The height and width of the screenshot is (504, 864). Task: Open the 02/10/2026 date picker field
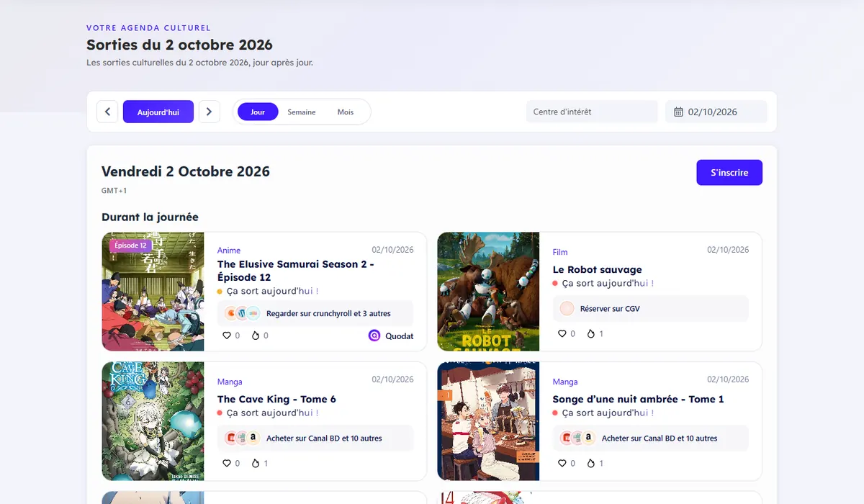[x=716, y=112]
